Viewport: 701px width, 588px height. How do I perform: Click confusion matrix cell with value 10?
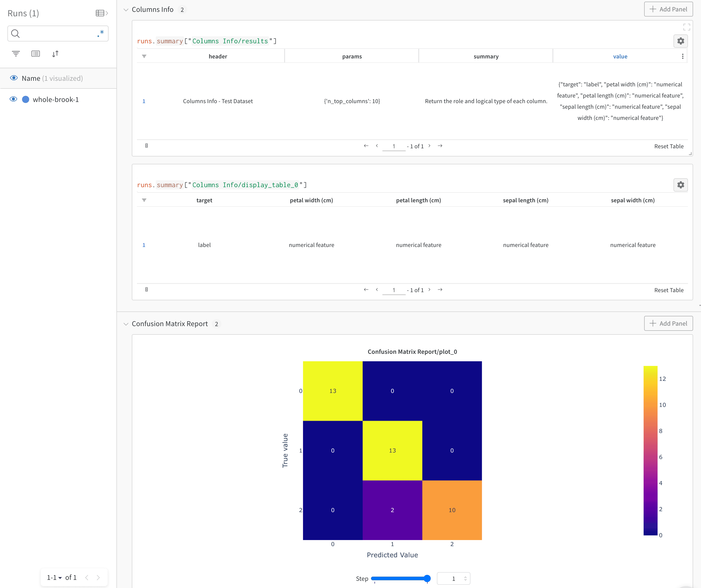[452, 510]
